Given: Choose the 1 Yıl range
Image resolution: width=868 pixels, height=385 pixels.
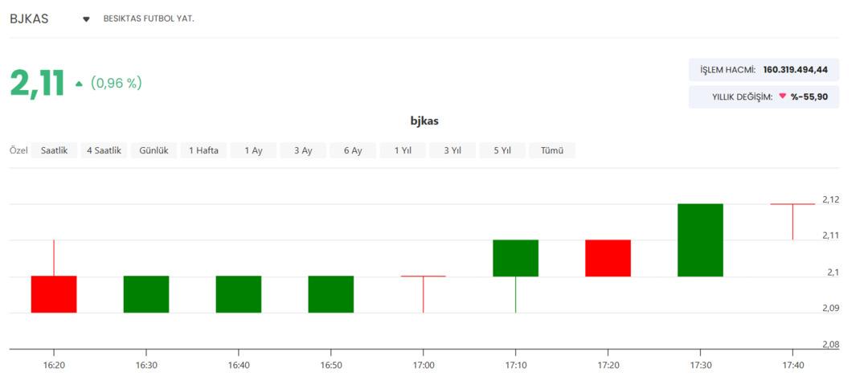Looking at the screenshot, I should click(403, 150).
